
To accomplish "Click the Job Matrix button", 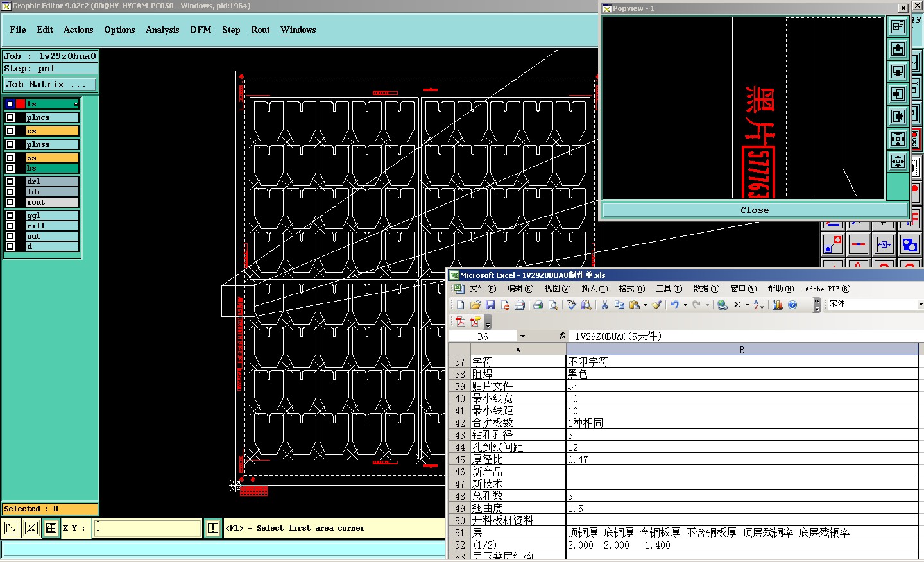I will pos(50,85).
